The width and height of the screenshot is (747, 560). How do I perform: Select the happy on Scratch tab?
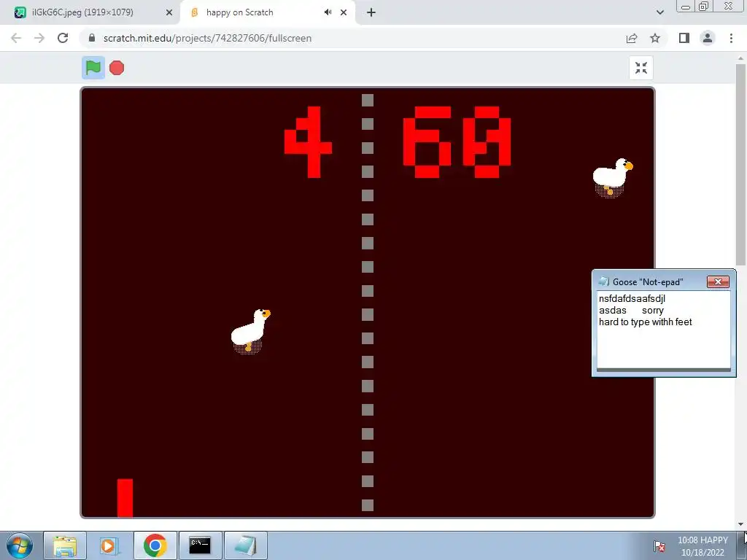coord(268,12)
